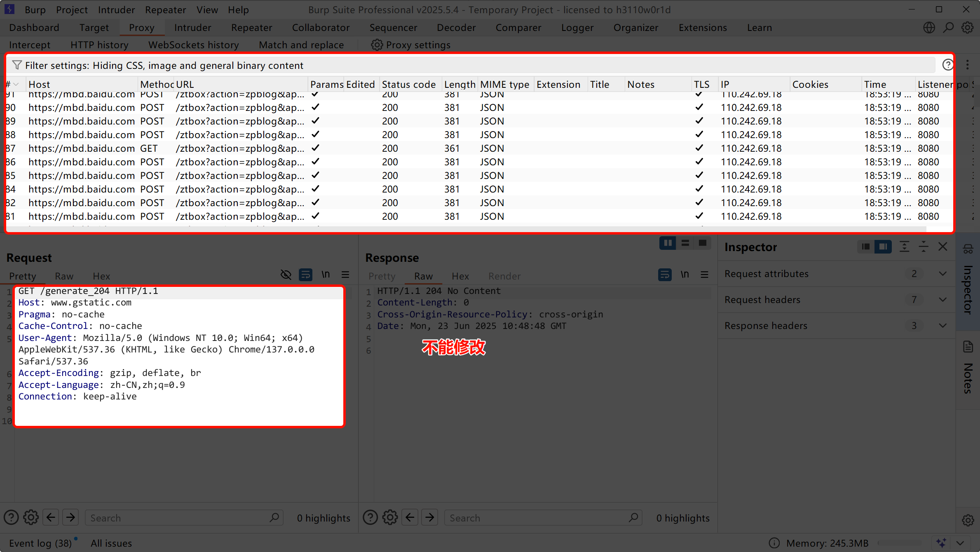The height and width of the screenshot is (552, 980).
Task: Open the global settings gear in the top bar
Action: pyautogui.click(x=967, y=28)
